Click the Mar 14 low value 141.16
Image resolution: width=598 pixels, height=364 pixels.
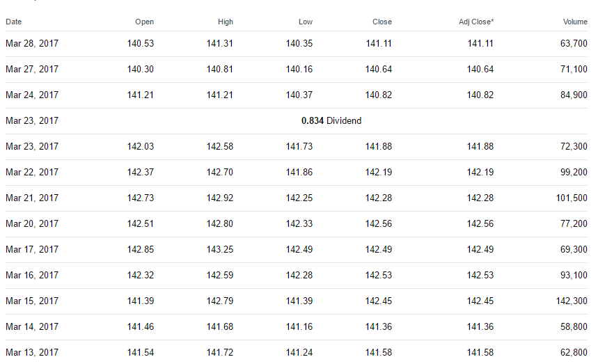point(299,327)
